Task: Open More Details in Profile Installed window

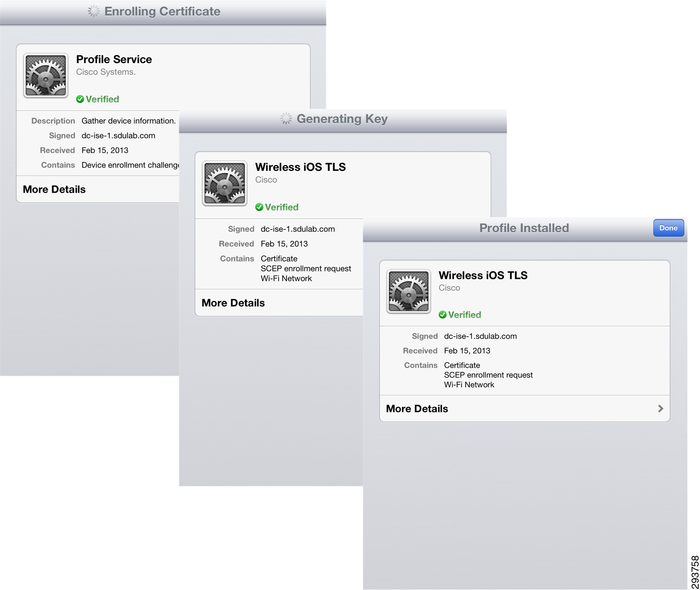Action: (524, 408)
